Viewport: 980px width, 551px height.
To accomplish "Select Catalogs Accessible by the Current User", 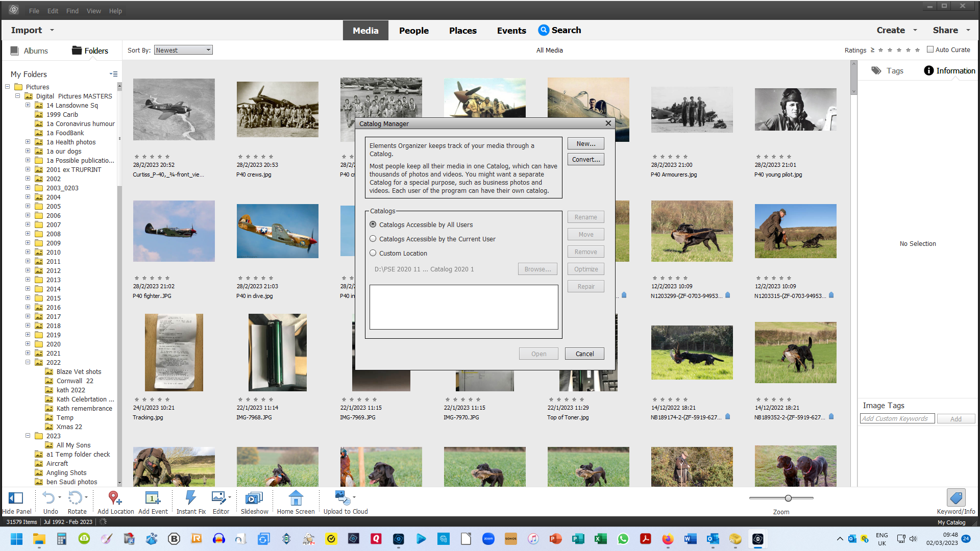I will tap(373, 239).
